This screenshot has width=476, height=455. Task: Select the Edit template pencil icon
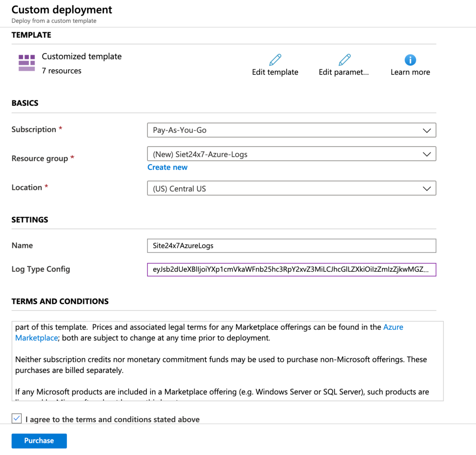tap(275, 59)
